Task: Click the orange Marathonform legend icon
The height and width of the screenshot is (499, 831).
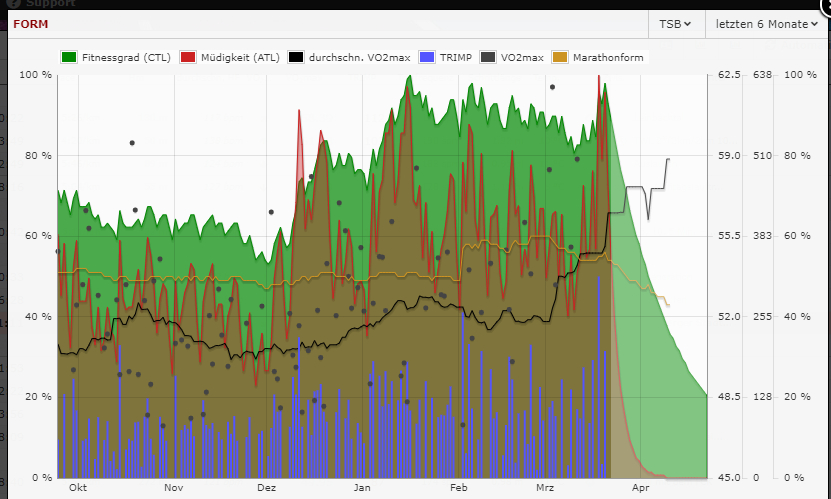Action: pos(561,57)
